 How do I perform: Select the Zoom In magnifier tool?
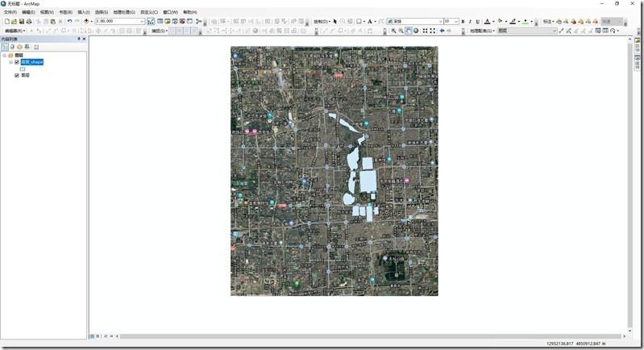pos(393,31)
